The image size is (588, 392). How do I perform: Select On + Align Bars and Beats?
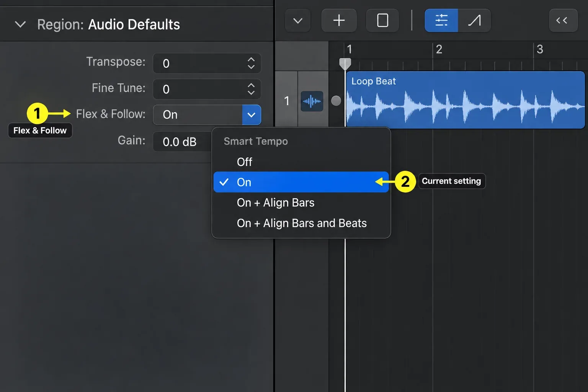(x=301, y=223)
